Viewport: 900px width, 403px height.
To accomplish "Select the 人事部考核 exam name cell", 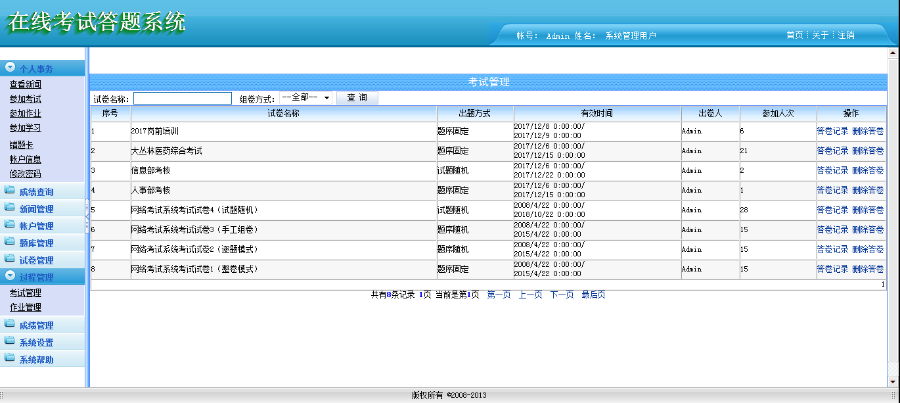I will pyautogui.click(x=284, y=190).
